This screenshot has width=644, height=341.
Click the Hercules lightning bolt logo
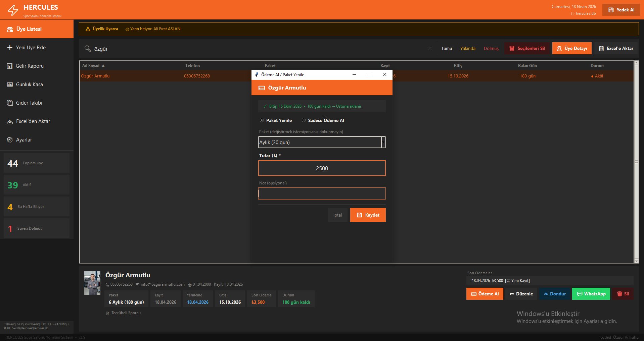(x=13, y=10)
